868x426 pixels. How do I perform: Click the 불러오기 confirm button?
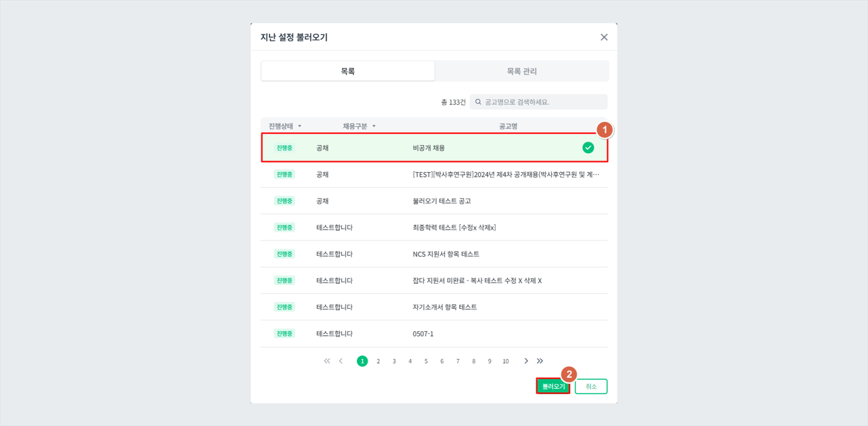click(x=552, y=386)
